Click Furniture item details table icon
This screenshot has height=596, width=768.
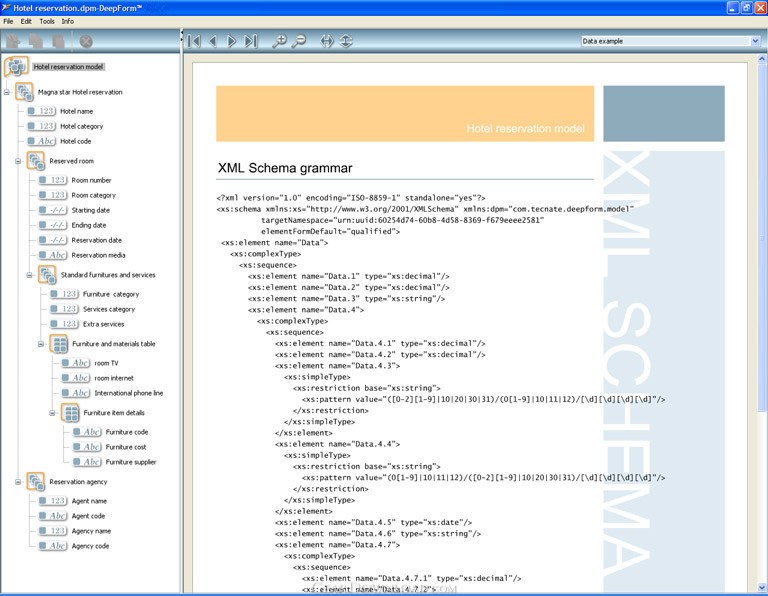(x=70, y=413)
